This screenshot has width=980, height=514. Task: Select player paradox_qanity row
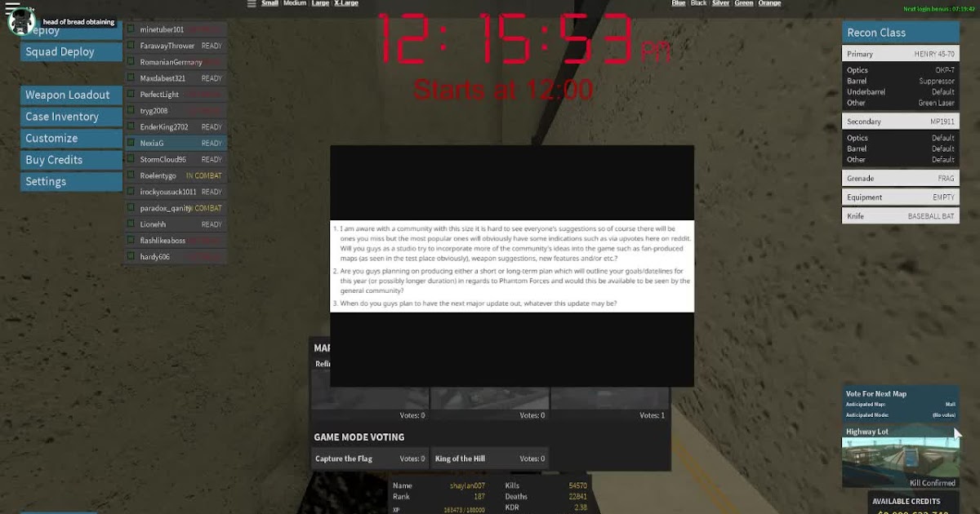click(x=175, y=208)
